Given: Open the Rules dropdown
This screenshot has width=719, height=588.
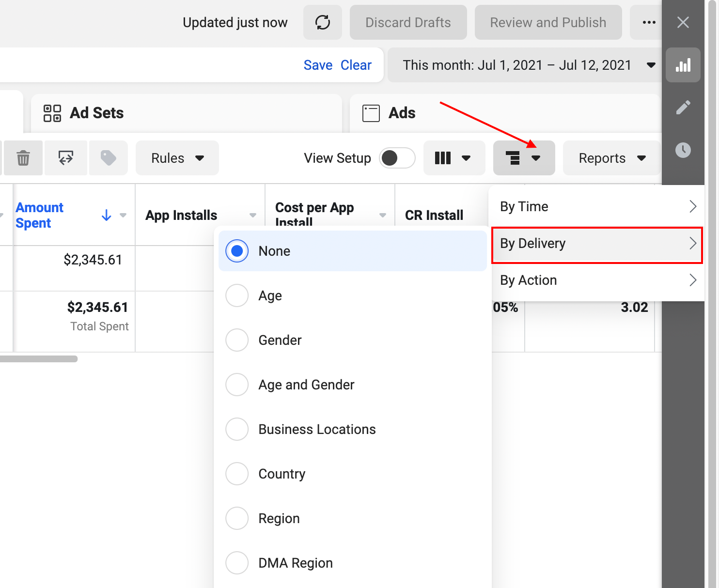Looking at the screenshot, I should point(177,158).
